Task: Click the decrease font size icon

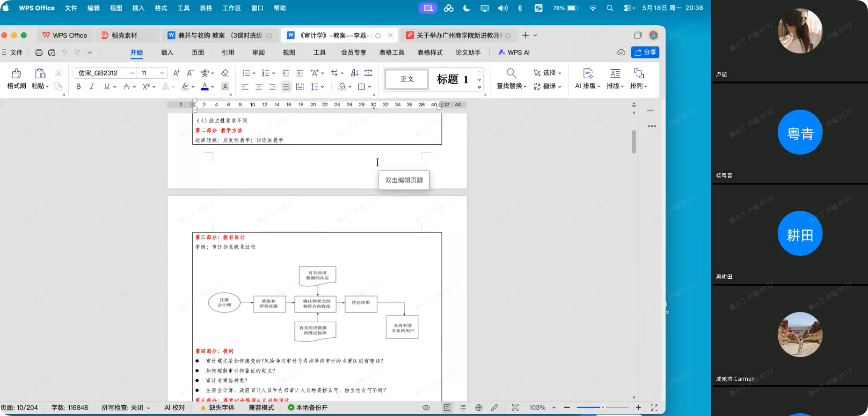Action: pyautogui.click(x=190, y=73)
